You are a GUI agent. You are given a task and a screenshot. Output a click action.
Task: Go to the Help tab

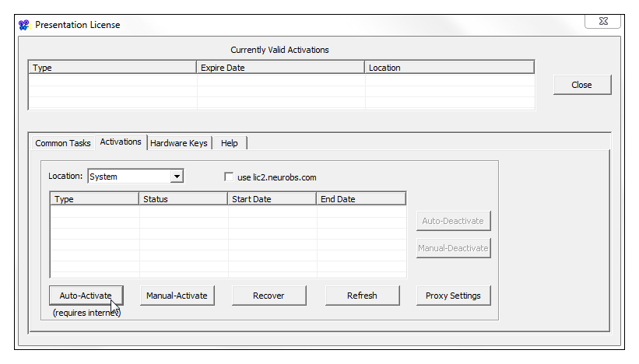[230, 143]
